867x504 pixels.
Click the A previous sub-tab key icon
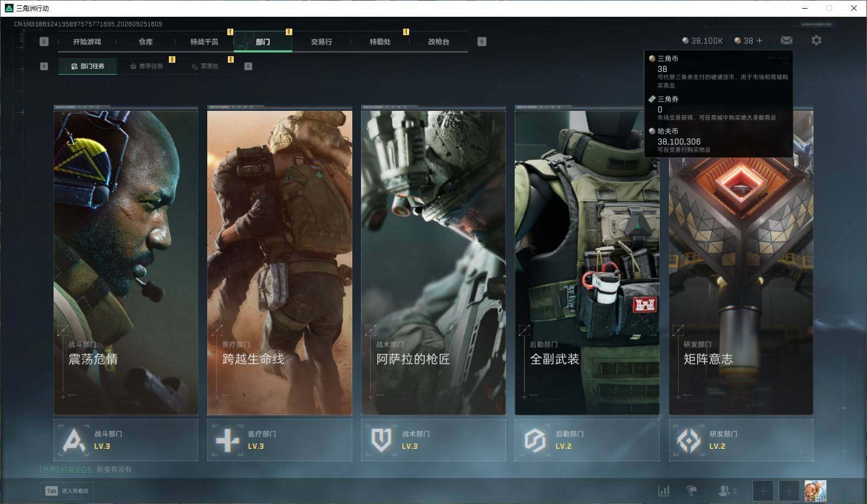pos(44,66)
